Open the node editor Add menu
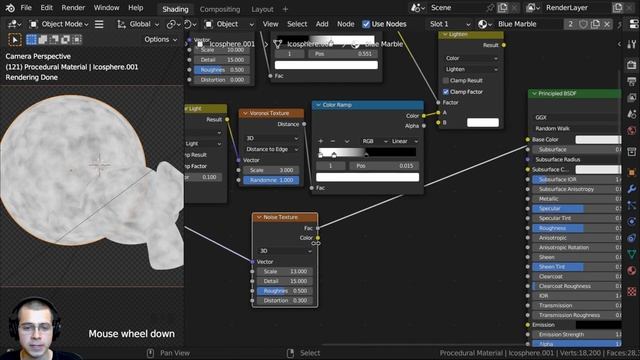This screenshot has height=360, width=640. 322,24
